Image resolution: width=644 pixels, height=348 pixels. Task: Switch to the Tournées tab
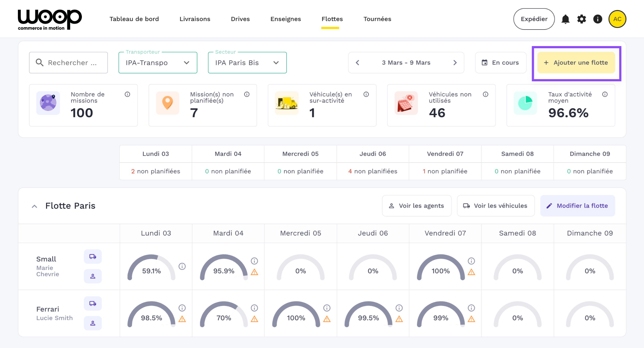377,19
